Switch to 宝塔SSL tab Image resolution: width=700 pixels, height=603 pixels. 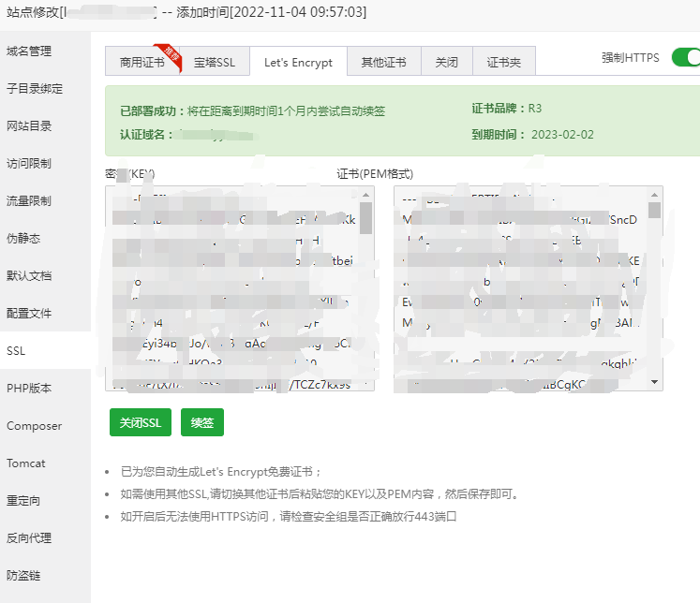215,62
